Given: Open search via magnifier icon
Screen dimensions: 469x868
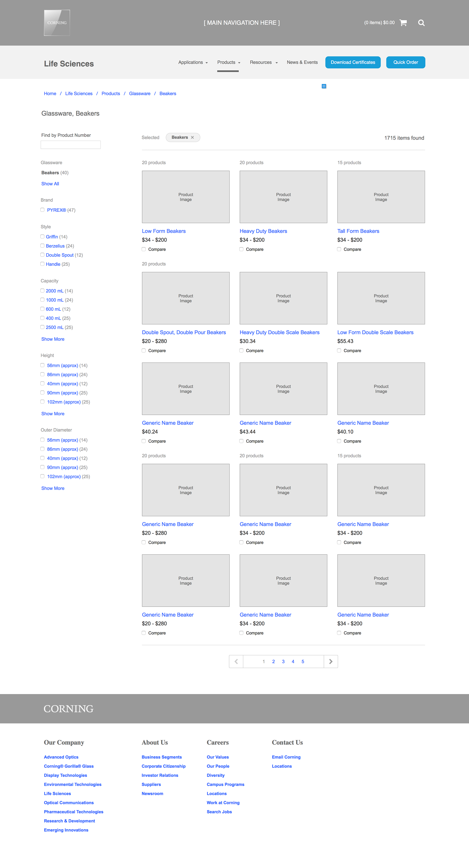Looking at the screenshot, I should (421, 23).
